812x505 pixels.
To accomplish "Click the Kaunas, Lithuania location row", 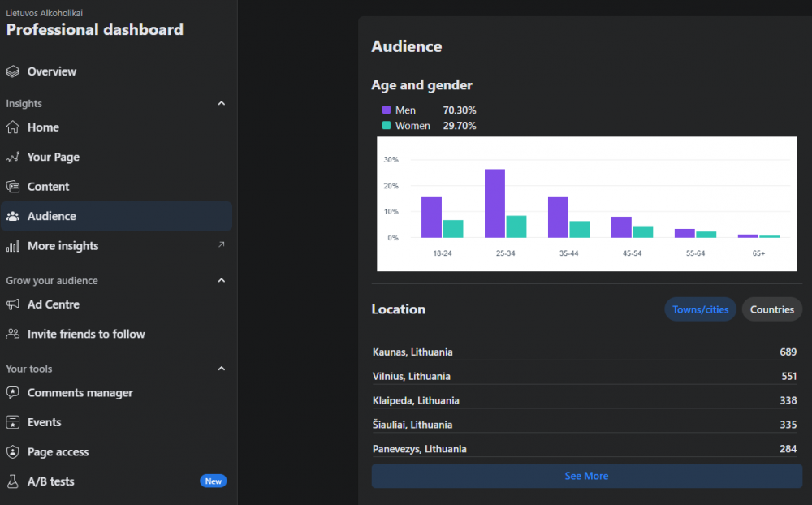I will [585, 352].
